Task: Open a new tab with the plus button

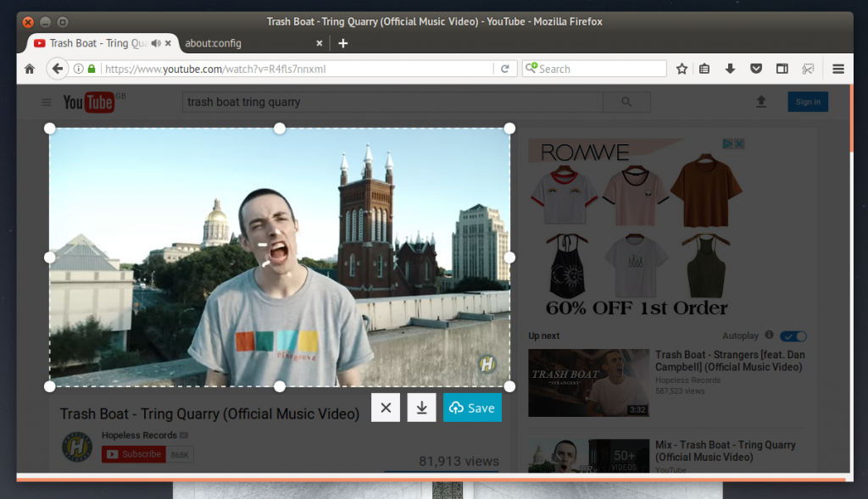Action: point(342,43)
